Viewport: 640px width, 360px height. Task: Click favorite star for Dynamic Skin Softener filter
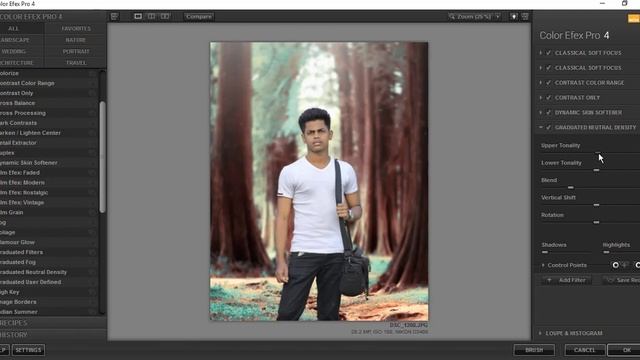click(x=92, y=163)
